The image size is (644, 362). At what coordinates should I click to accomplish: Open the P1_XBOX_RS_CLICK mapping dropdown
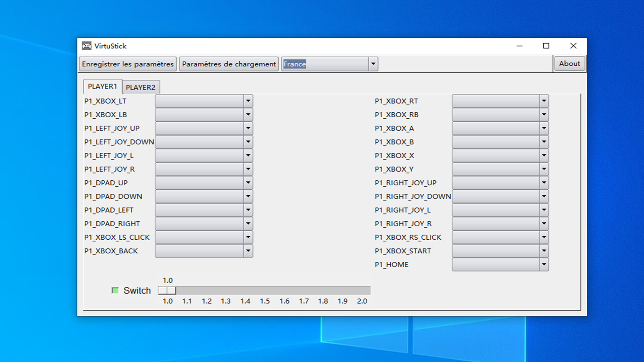[544, 237]
